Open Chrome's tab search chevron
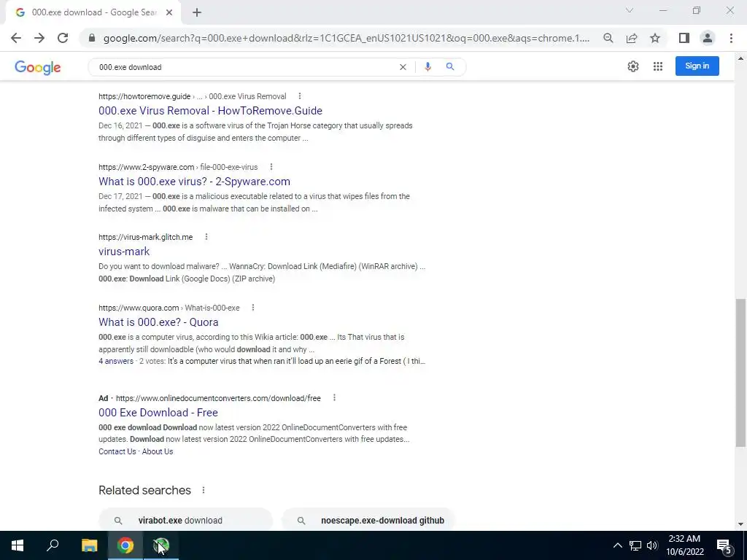 [x=630, y=10]
